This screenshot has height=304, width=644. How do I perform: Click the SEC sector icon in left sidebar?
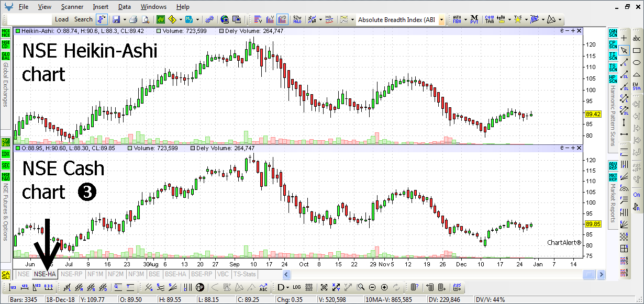pos(6,165)
